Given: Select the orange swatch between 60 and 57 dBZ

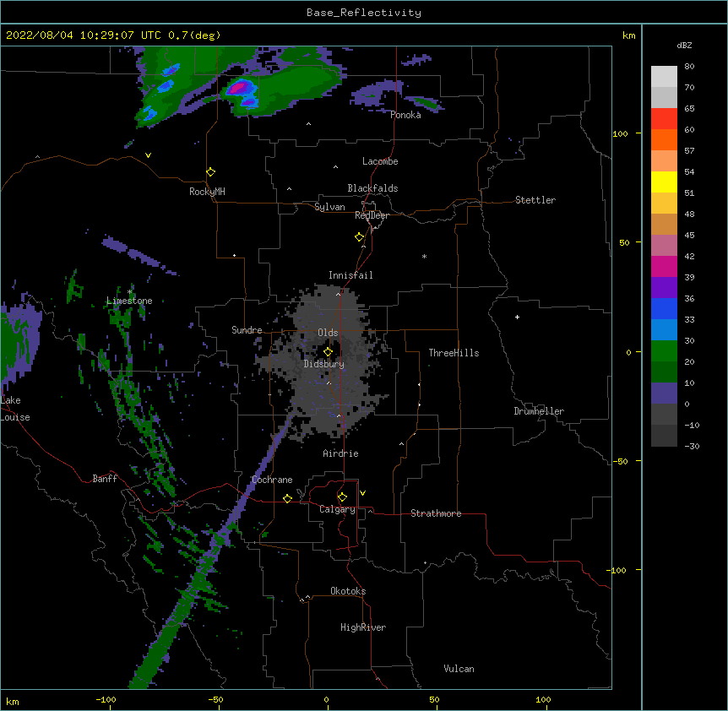Looking at the screenshot, I should 664,139.
